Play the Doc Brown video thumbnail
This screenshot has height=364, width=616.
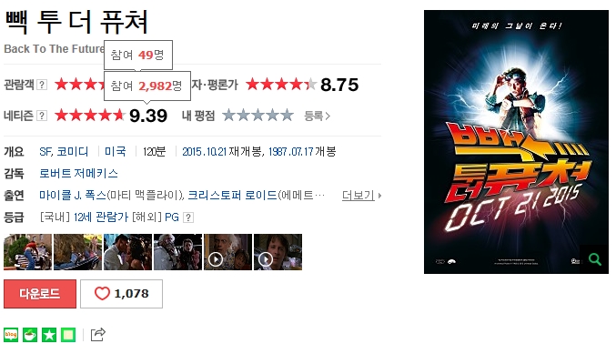[x=227, y=252]
